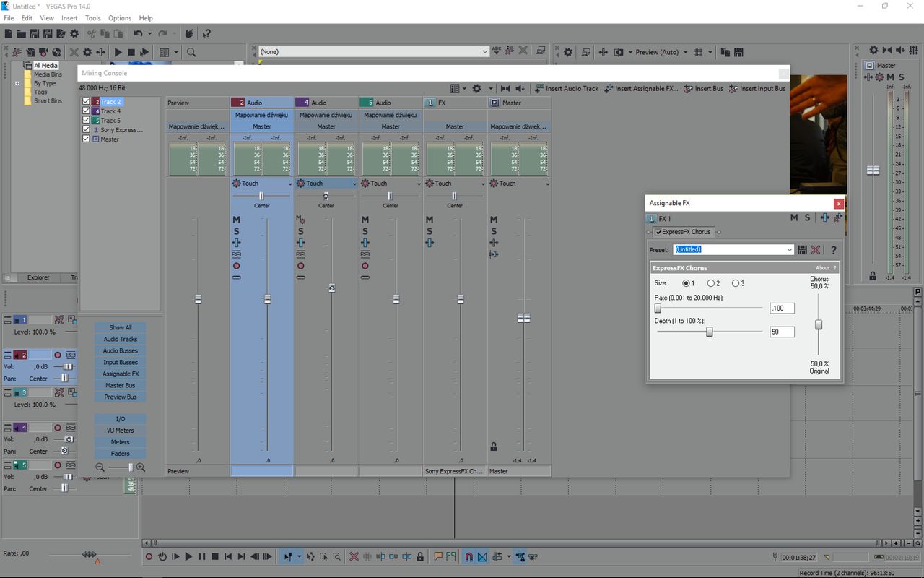Open Preset dropdown in Assignable FX
924x578 pixels.
[789, 250]
